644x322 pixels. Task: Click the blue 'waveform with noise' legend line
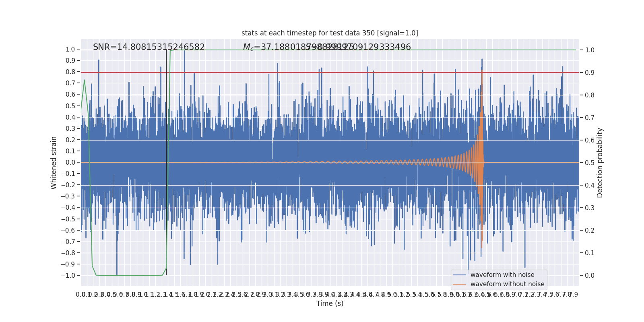[459, 275]
